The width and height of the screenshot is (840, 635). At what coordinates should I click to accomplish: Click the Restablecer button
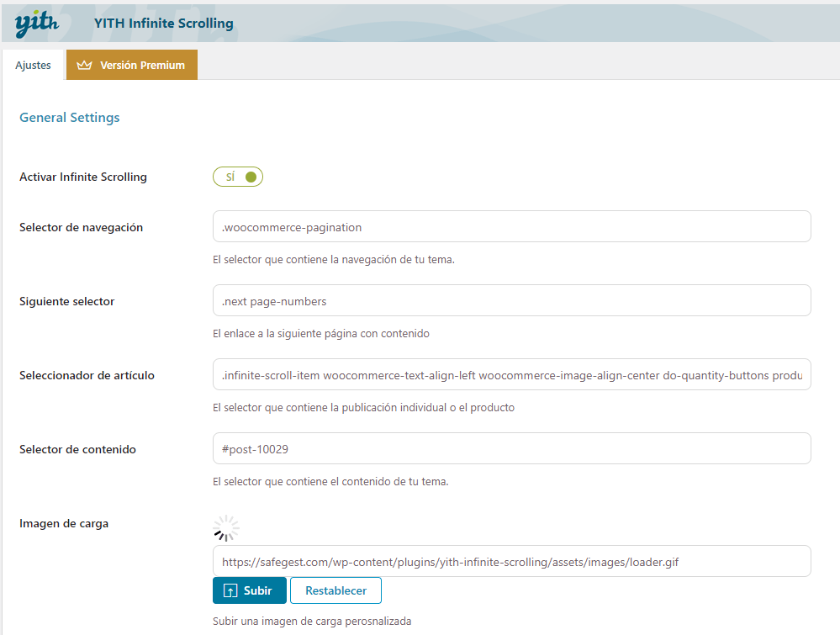[x=335, y=590]
